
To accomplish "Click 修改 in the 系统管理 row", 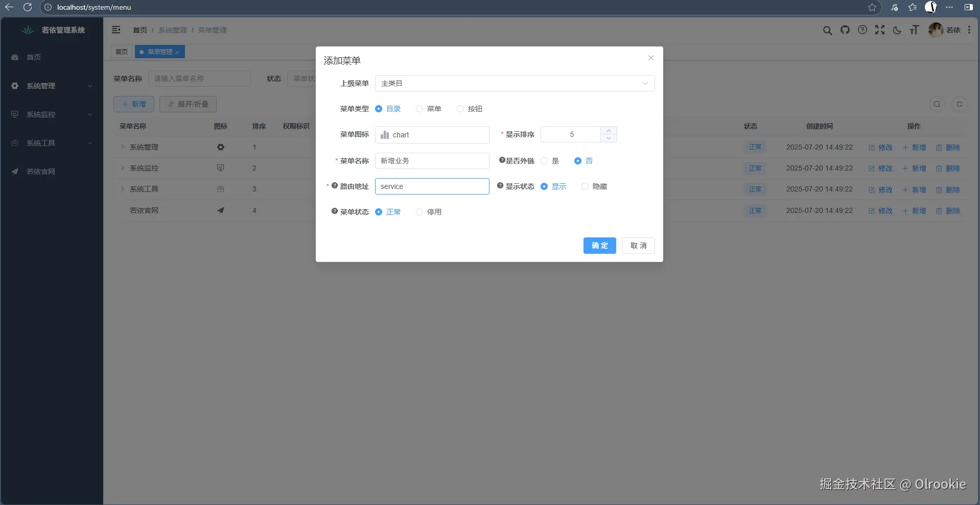I will [x=880, y=148].
